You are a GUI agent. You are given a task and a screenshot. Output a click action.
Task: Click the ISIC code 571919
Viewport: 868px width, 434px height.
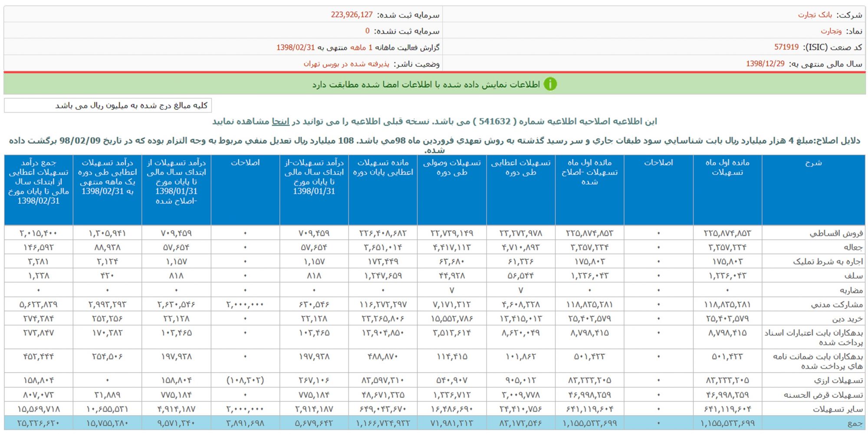[x=786, y=47]
